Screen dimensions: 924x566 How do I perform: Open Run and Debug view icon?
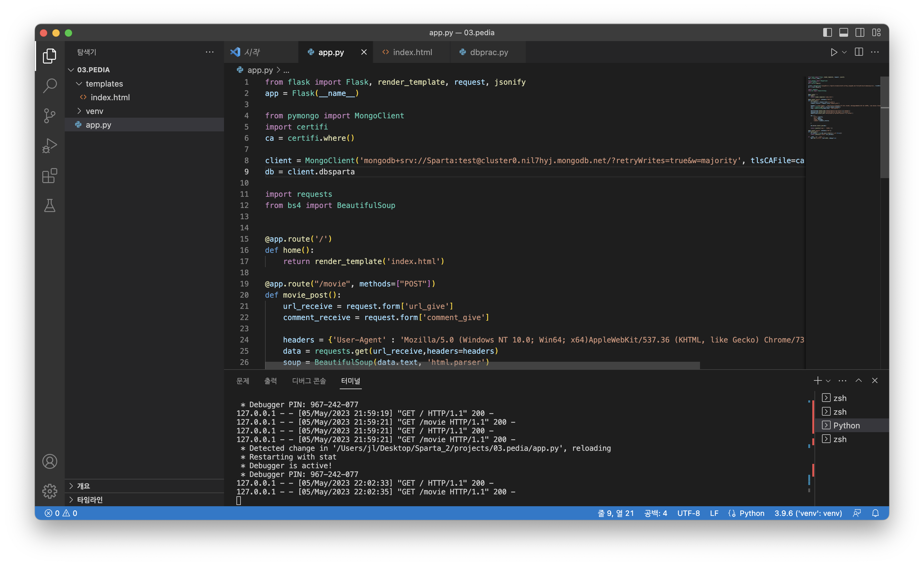click(49, 146)
